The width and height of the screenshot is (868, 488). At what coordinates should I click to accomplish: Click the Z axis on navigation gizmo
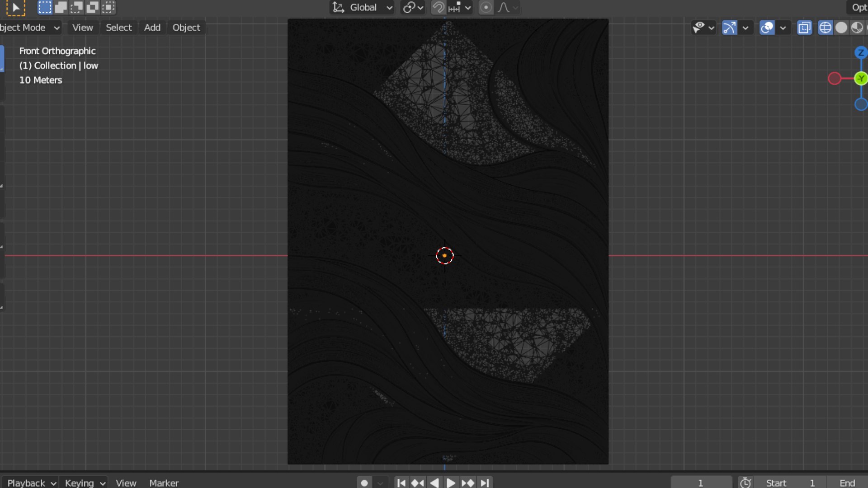click(861, 52)
